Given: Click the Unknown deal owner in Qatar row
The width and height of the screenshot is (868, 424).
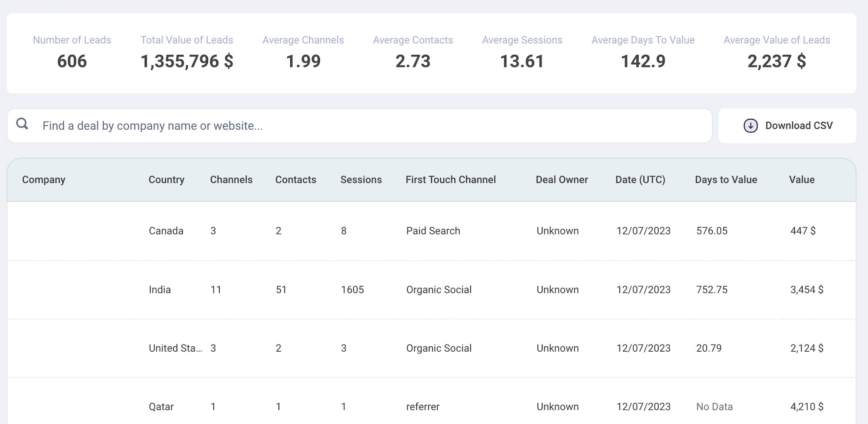Looking at the screenshot, I should point(557,407).
